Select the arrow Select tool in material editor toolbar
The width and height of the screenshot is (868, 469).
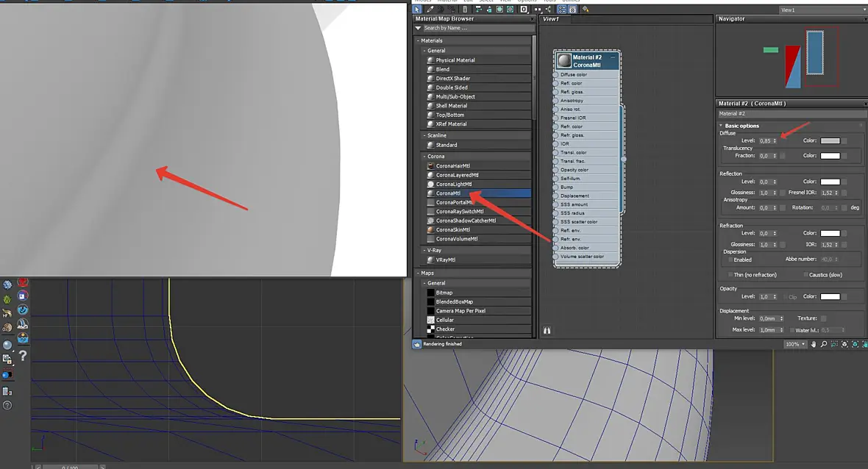pyautogui.click(x=416, y=10)
